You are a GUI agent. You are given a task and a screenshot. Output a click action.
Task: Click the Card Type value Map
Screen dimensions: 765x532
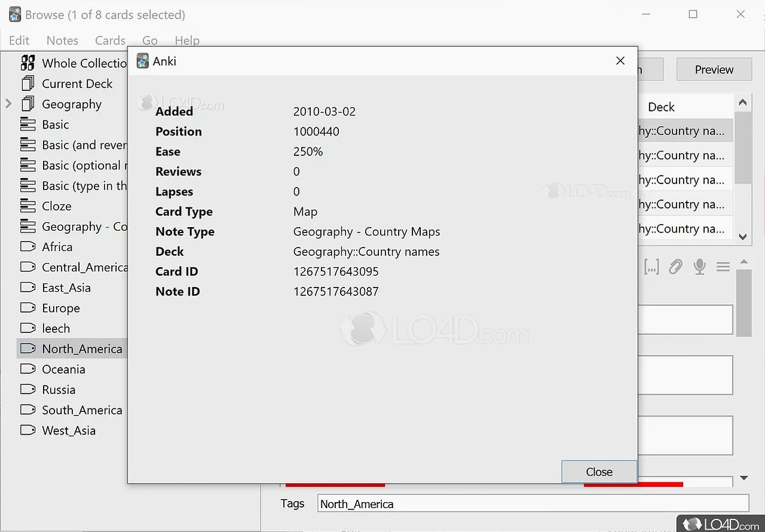tap(305, 212)
